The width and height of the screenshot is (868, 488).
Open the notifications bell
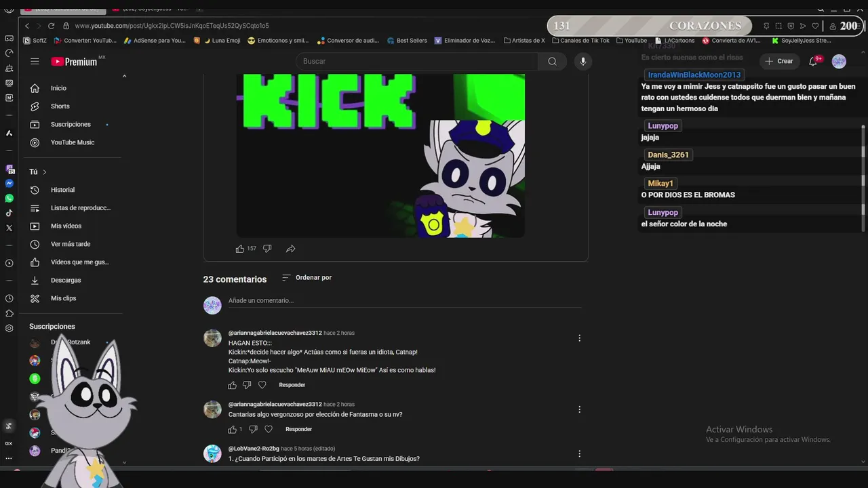coord(814,61)
